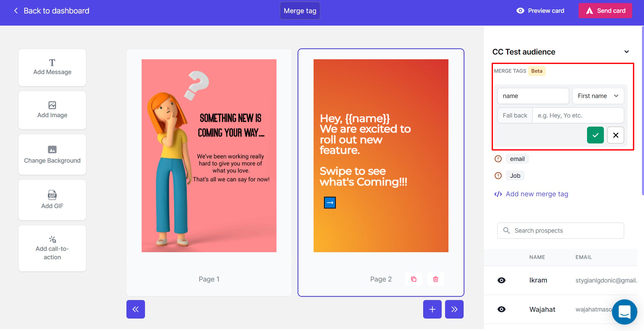Collapse the CC Test audience section
This screenshot has width=644, height=331.
[x=626, y=52]
